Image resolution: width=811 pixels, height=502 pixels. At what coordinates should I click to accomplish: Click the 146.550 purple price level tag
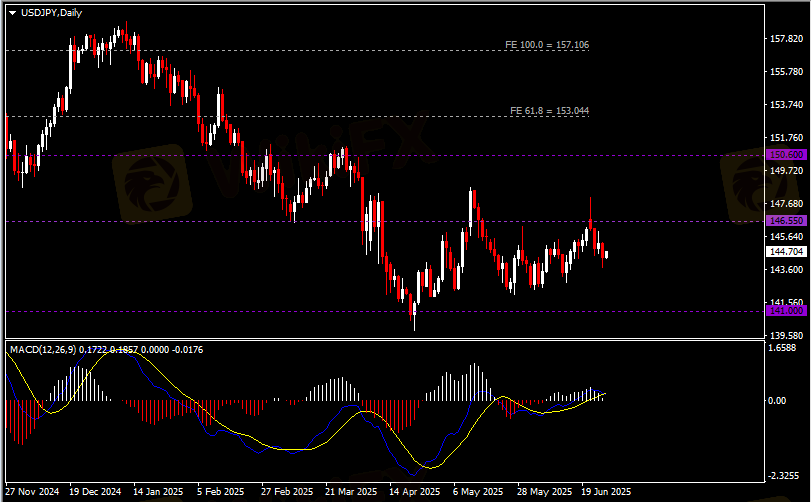[786, 221]
